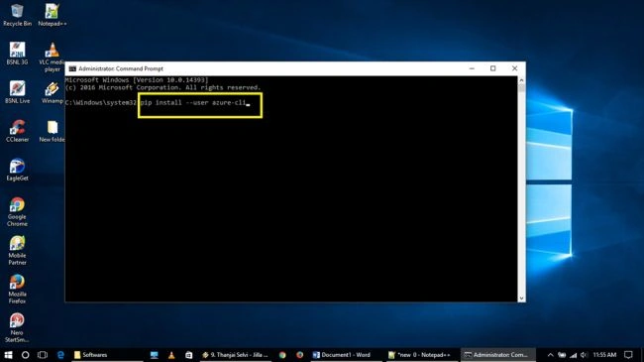Click the 'Microsoft Windows [Version 10.0.14393]' line
The width and height of the screenshot is (644, 362).
[x=137, y=80]
